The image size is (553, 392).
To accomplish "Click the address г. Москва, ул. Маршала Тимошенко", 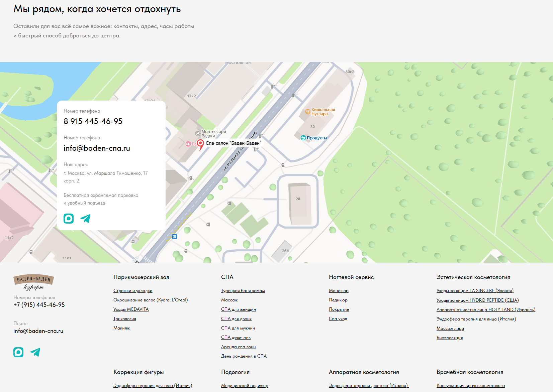I will 106,177.
